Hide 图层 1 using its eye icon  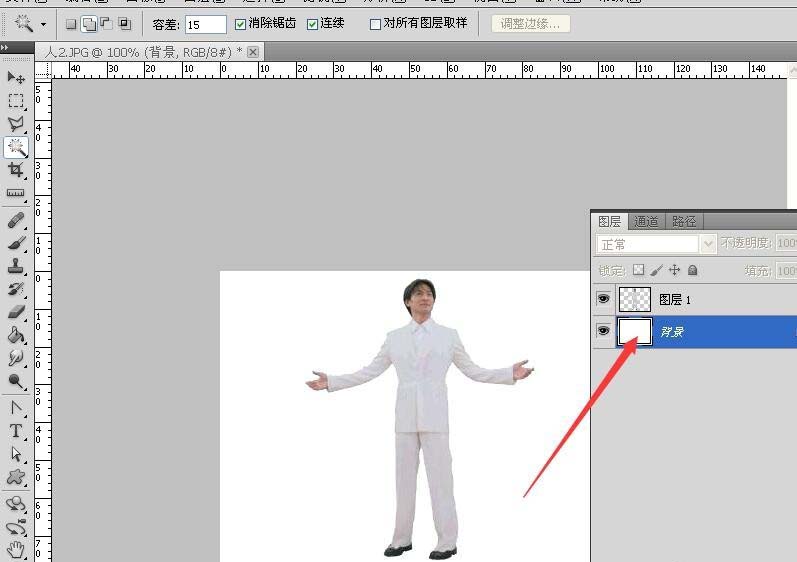tap(604, 299)
